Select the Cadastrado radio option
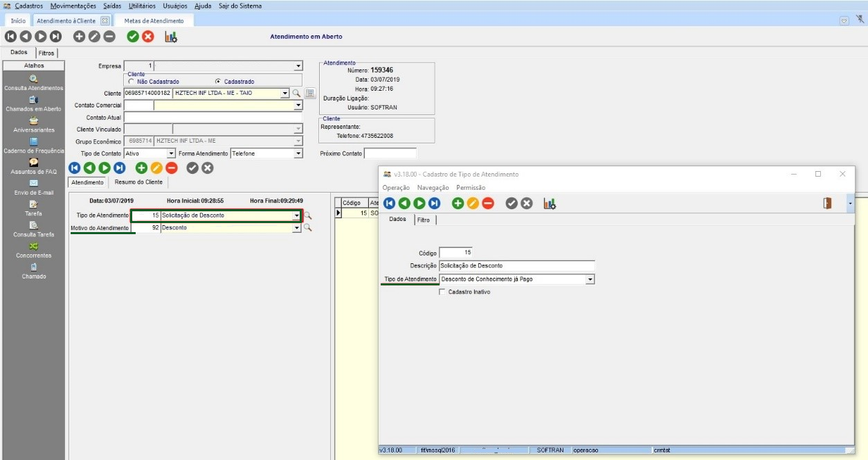 [x=218, y=82]
